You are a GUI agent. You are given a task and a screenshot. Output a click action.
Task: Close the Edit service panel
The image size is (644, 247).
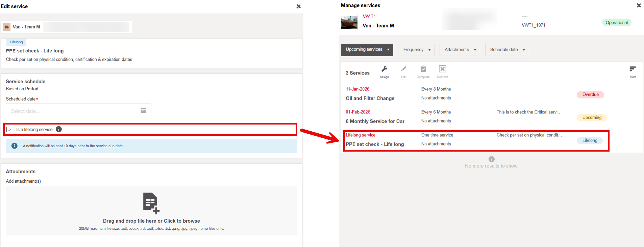(298, 6)
